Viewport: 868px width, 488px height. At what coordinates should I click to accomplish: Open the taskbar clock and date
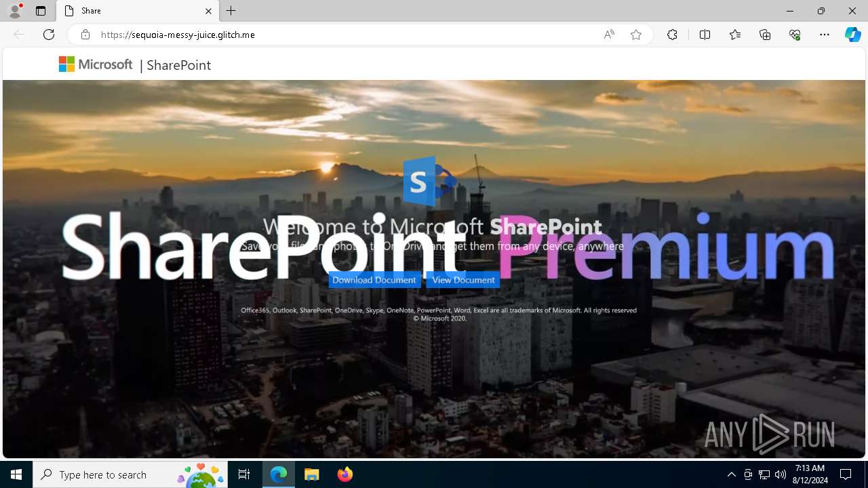pos(811,474)
